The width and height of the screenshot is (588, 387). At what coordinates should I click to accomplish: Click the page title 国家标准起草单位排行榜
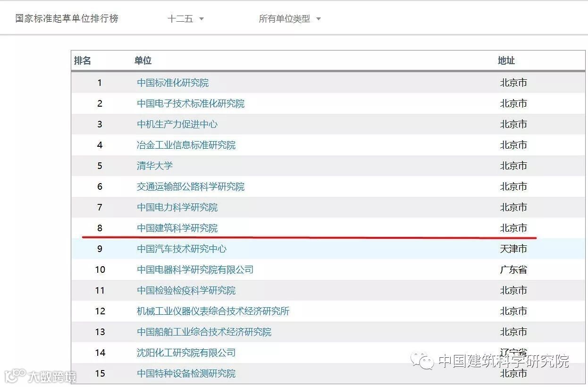click(67, 19)
